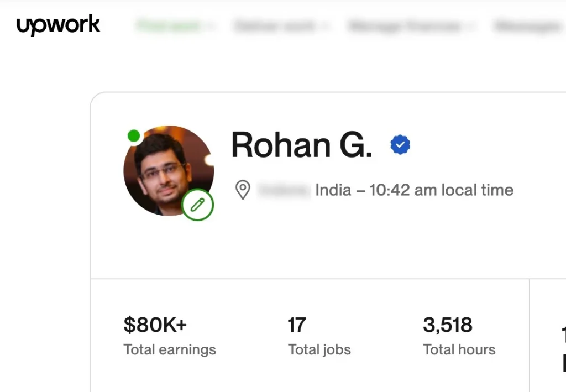Click the $80K+ earnings figure
The image size is (566, 392).
click(x=155, y=325)
